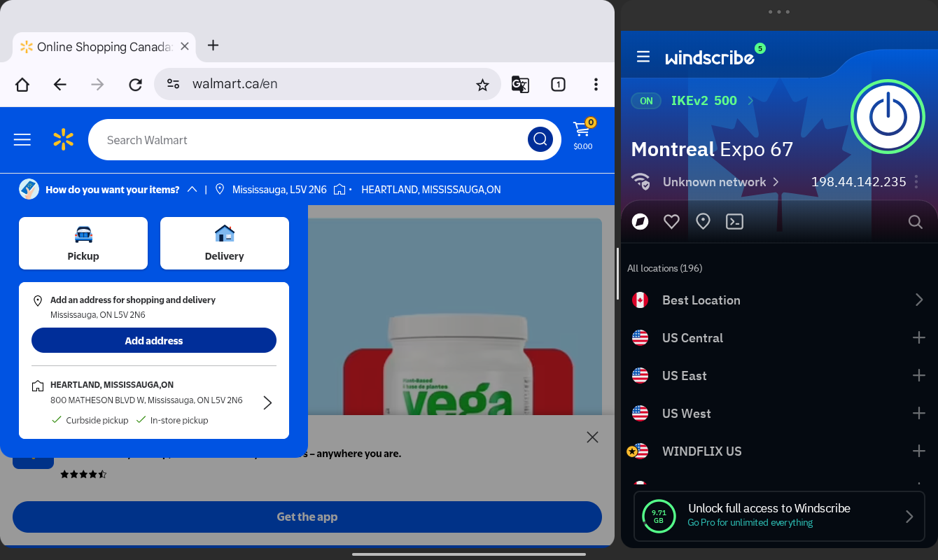Open Windscribe favorites heart tab

(671, 222)
